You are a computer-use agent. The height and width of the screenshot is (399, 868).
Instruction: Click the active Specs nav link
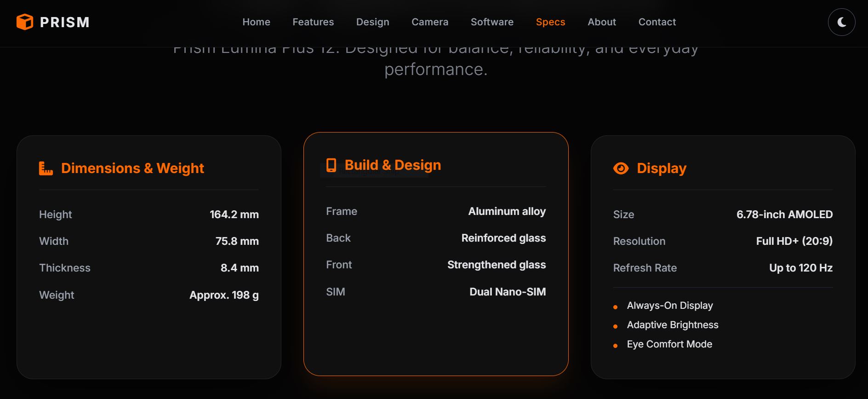[x=550, y=22]
